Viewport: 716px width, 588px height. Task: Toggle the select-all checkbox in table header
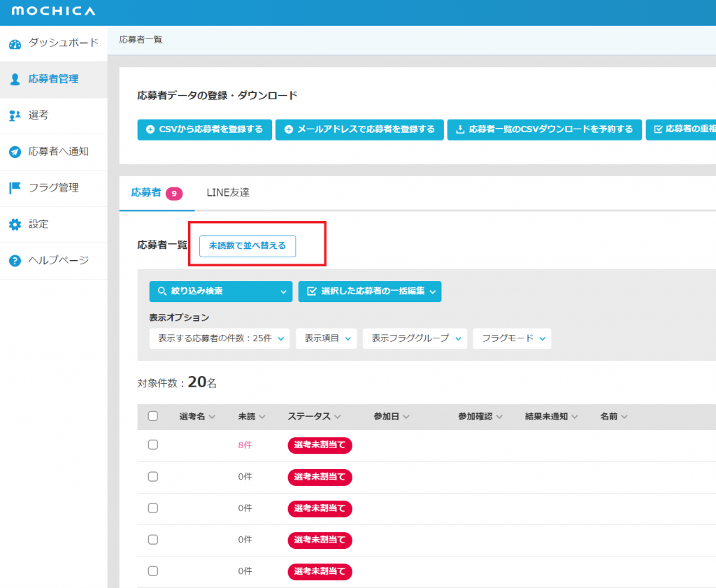tap(153, 416)
